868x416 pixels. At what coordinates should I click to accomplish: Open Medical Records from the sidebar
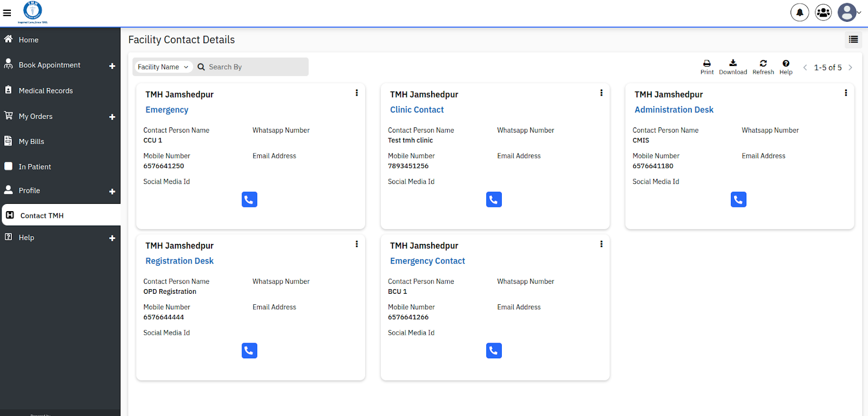tap(46, 90)
